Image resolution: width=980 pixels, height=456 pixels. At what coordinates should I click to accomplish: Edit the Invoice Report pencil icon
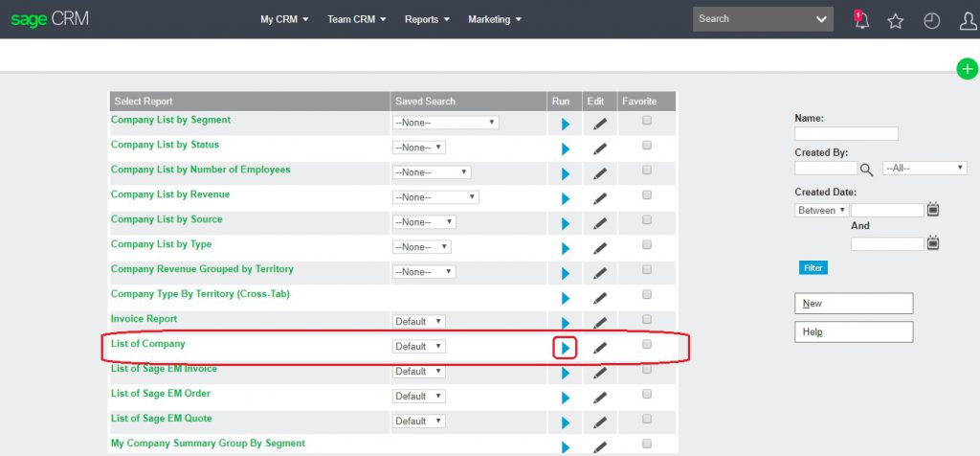599,323
